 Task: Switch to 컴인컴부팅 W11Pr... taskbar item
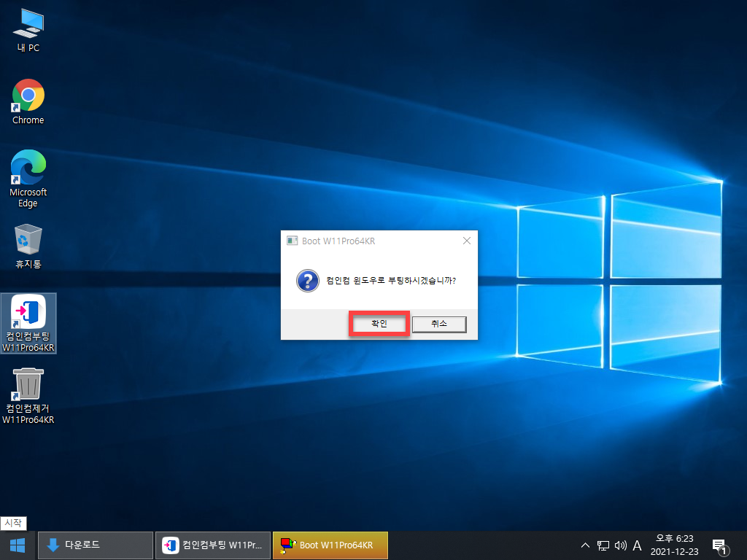213,545
